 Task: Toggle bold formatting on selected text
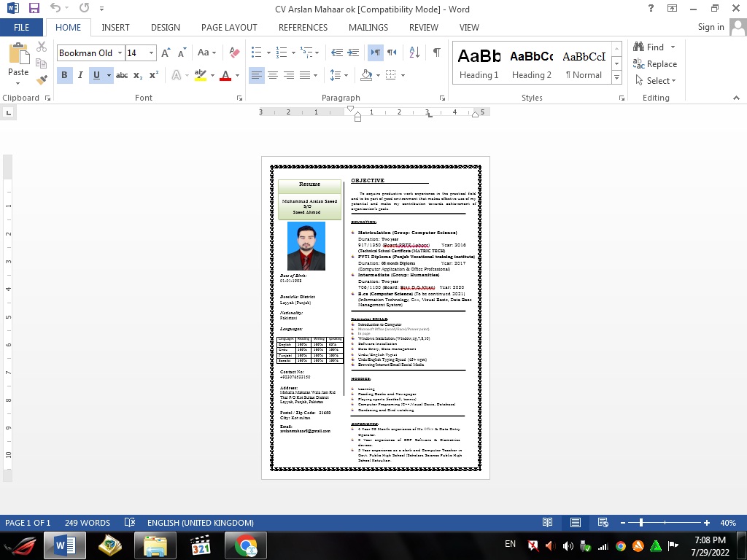click(x=64, y=75)
